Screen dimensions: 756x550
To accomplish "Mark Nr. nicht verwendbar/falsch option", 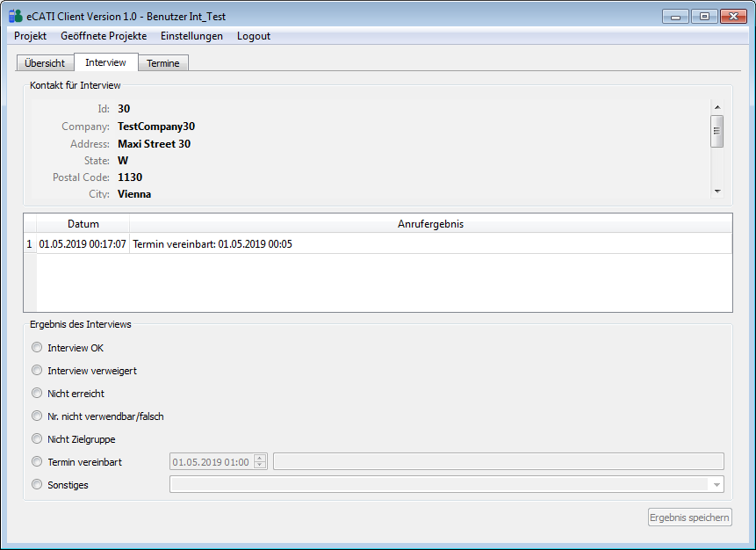I will (x=37, y=416).
